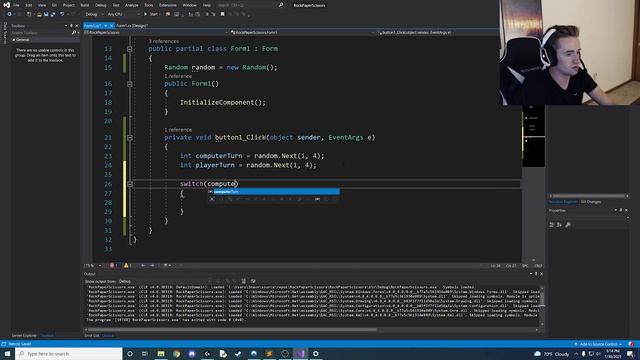Collapse the Form1 class at line 13
The image size is (640, 360).
(129, 49)
